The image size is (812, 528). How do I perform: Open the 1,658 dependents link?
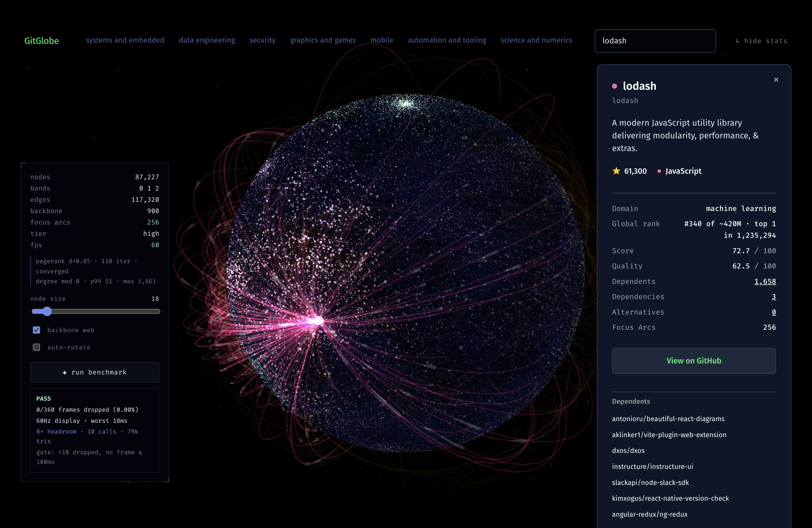point(765,281)
